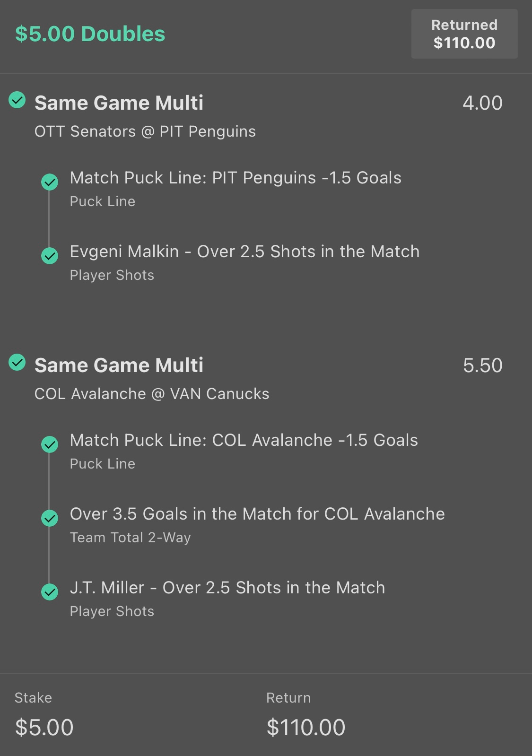Screen dimensions: 532x756
Task: Select the 5.50 odds on second multi
Action: pos(482,365)
